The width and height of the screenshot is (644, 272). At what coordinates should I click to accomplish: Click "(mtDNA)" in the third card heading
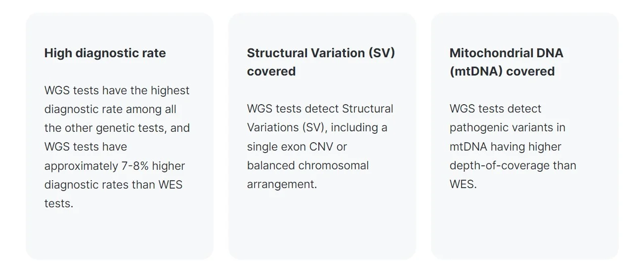(x=476, y=72)
